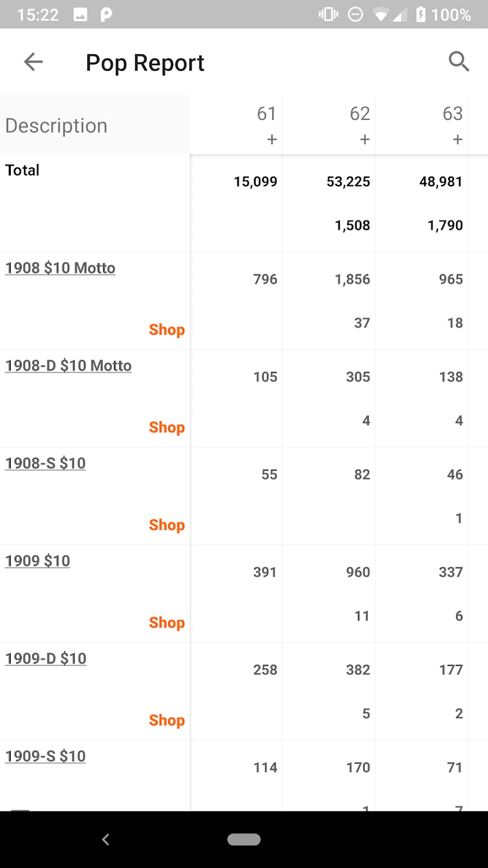Select the Description column header
Screen dimensions: 488x868
pos(57,125)
